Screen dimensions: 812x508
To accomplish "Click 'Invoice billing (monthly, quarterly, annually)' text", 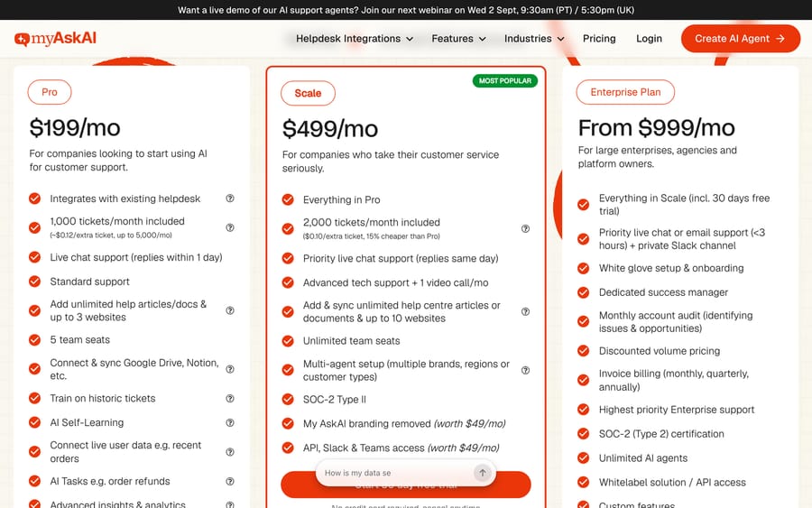I will click(673, 380).
